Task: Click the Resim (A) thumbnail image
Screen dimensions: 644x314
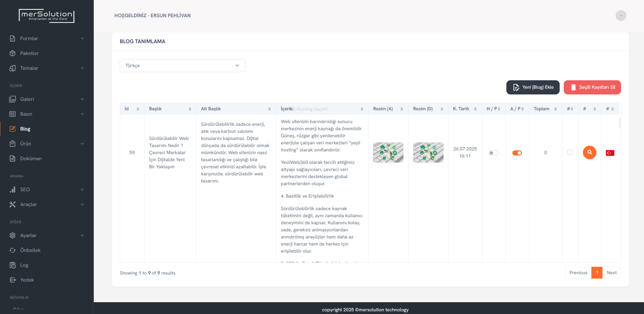Action: pyautogui.click(x=388, y=152)
